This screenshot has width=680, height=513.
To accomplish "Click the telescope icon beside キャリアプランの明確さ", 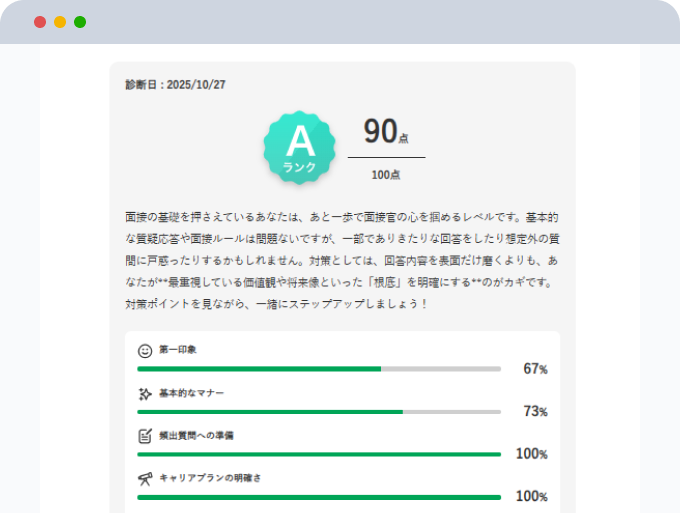I will (x=145, y=479).
